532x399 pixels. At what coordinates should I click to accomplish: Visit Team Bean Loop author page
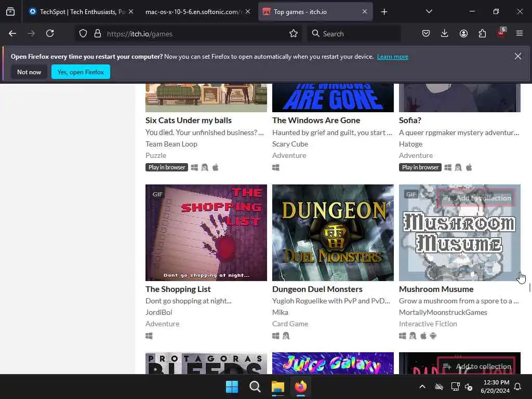pos(171,144)
